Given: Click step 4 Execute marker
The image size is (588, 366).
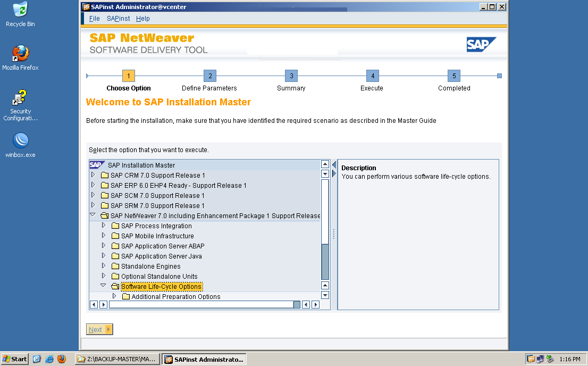Looking at the screenshot, I should click(373, 76).
